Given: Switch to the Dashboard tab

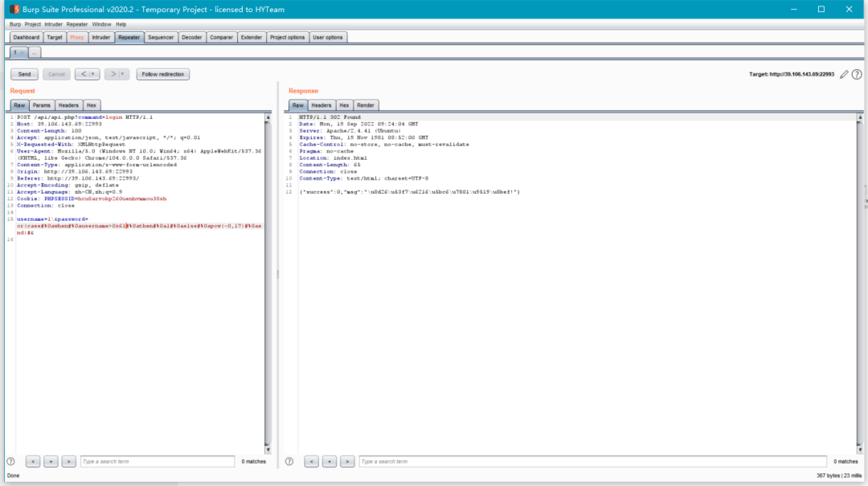Looking at the screenshot, I should pos(26,38).
